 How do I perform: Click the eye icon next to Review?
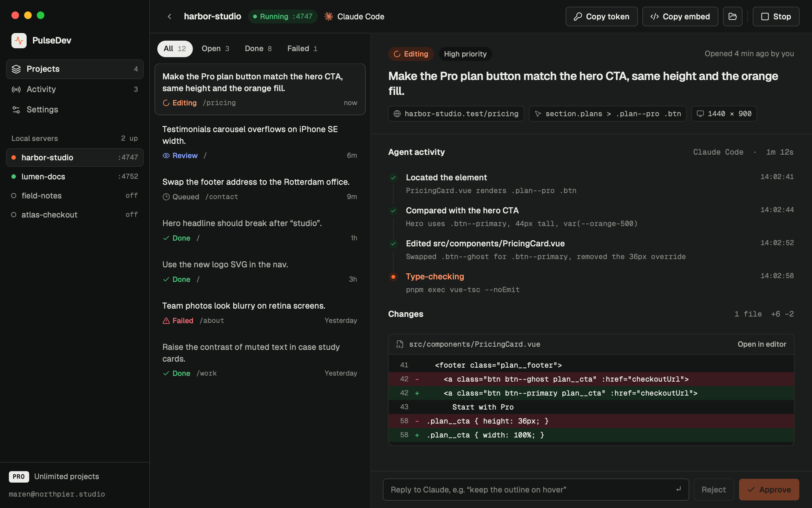point(166,156)
